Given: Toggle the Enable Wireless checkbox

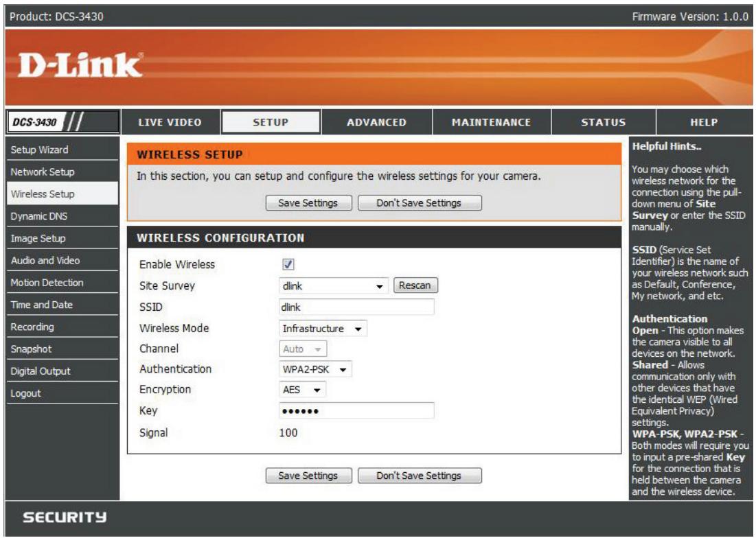Looking at the screenshot, I should pos(288,264).
